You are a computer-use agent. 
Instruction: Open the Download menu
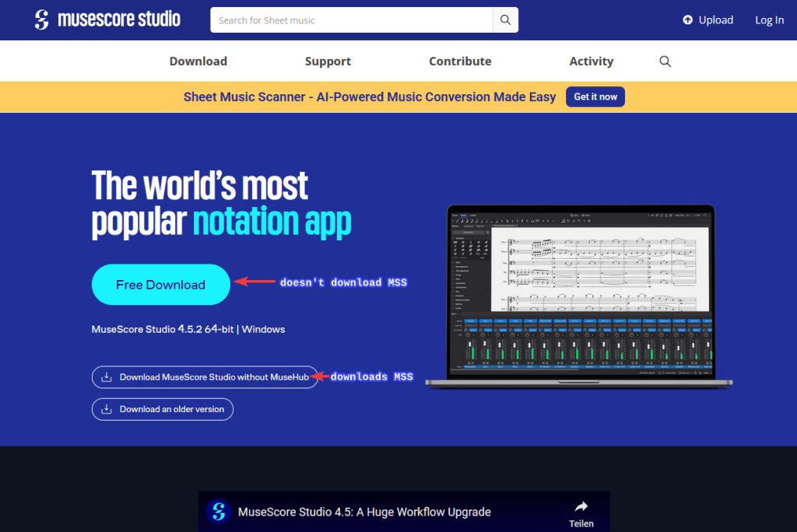[x=198, y=61]
